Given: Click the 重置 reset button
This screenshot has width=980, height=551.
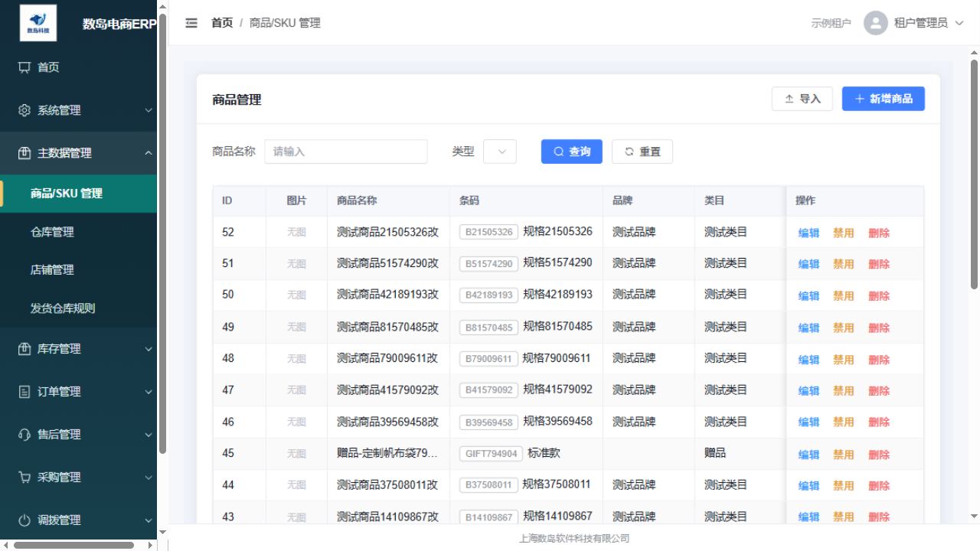Looking at the screenshot, I should (642, 152).
